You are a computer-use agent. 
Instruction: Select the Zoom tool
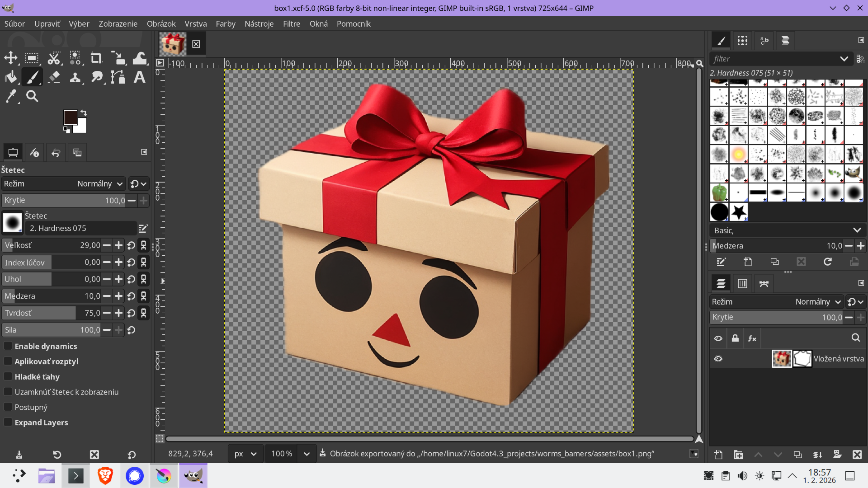coord(32,96)
